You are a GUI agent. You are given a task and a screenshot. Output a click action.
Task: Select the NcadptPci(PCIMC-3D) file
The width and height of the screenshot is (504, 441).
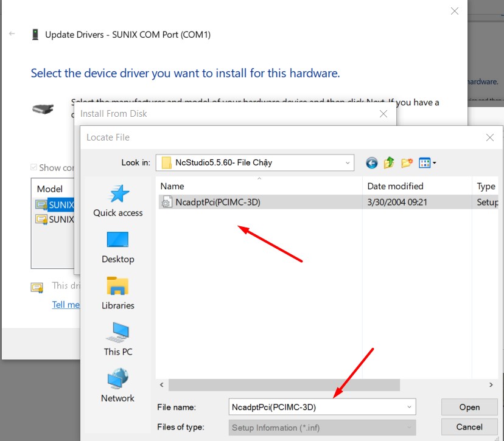(x=328, y=202)
